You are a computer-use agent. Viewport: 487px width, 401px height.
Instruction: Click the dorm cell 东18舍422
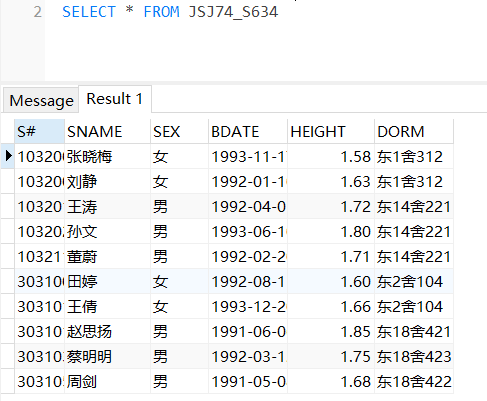tap(414, 381)
